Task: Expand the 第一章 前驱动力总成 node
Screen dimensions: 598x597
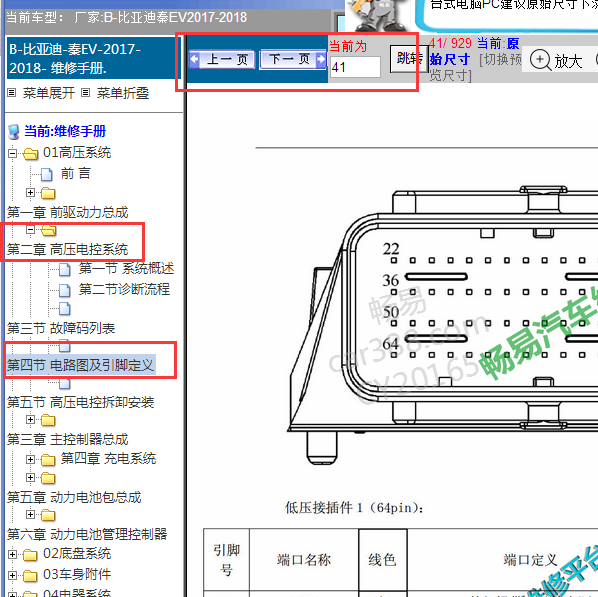Action: point(31,193)
